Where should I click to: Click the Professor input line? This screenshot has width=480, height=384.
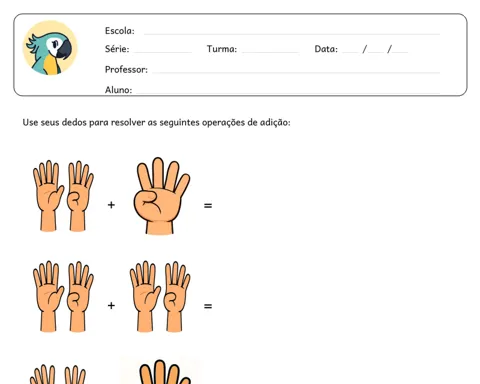[x=296, y=72]
